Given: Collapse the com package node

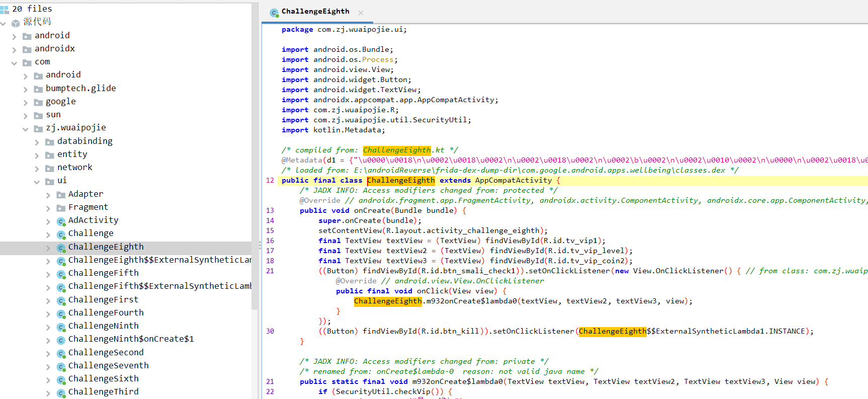Looking at the screenshot, I should [x=14, y=63].
